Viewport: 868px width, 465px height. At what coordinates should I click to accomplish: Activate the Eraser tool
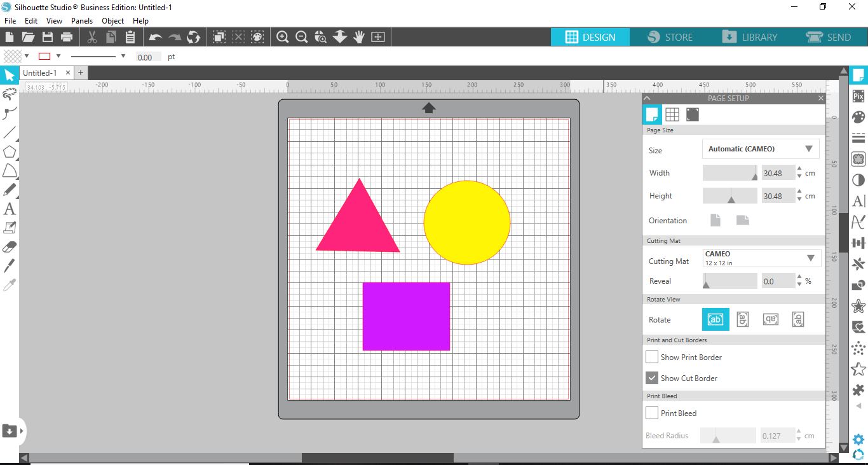9,246
